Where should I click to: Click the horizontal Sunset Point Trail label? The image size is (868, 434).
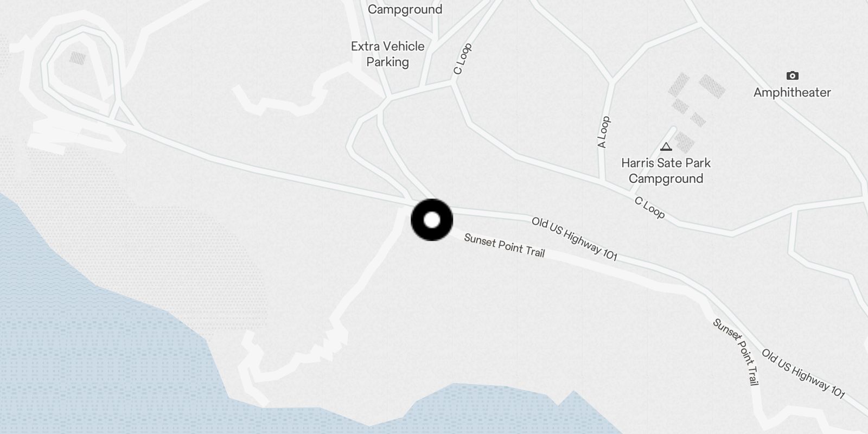[x=504, y=246]
